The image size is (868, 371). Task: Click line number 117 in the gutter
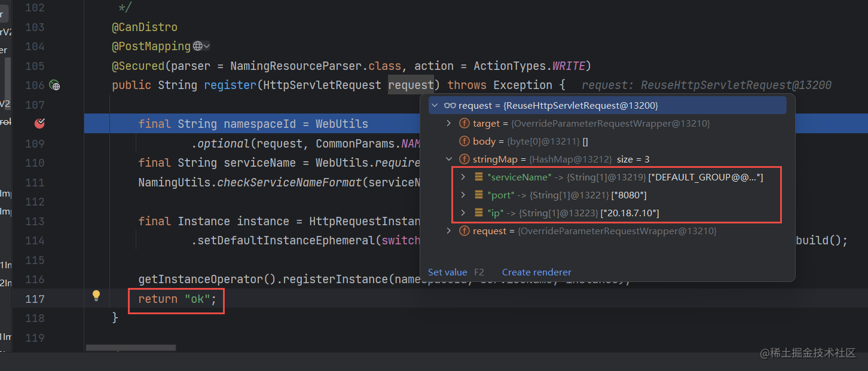pos(35,299)
